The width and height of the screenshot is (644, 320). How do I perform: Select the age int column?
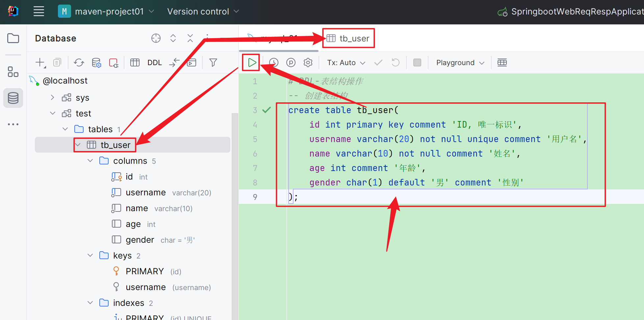tap(133, 224)
